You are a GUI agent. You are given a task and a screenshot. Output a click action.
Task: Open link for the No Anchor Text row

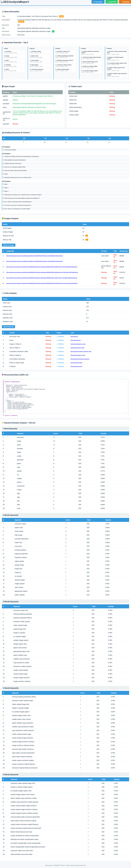[74, 336]
